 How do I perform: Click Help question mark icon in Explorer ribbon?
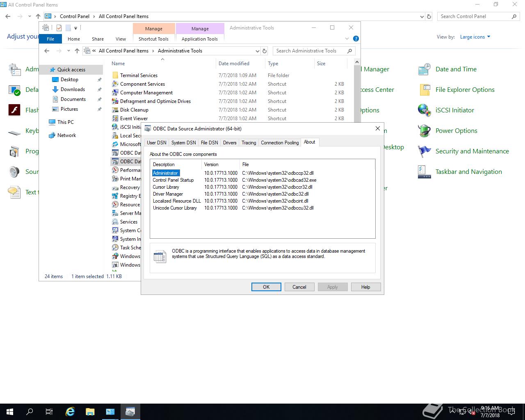pos(356,39)
